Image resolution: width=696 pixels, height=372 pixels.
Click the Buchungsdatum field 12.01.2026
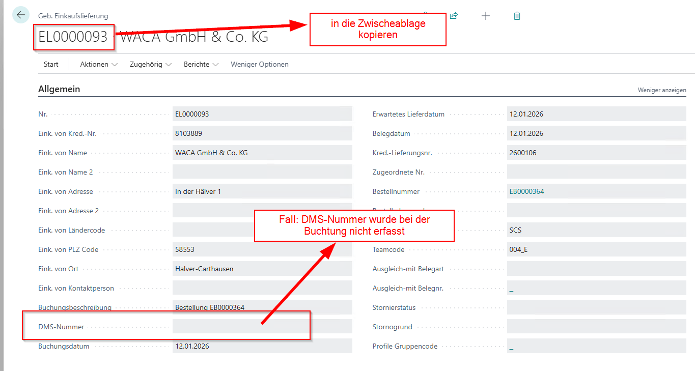[262, 346]
